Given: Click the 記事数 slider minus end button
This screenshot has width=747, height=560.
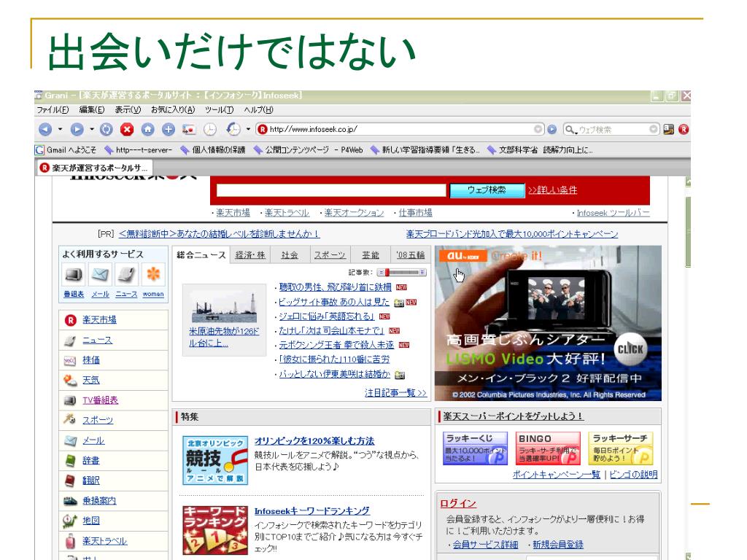Looking at the screenshot, I should [x=381, y=273].
